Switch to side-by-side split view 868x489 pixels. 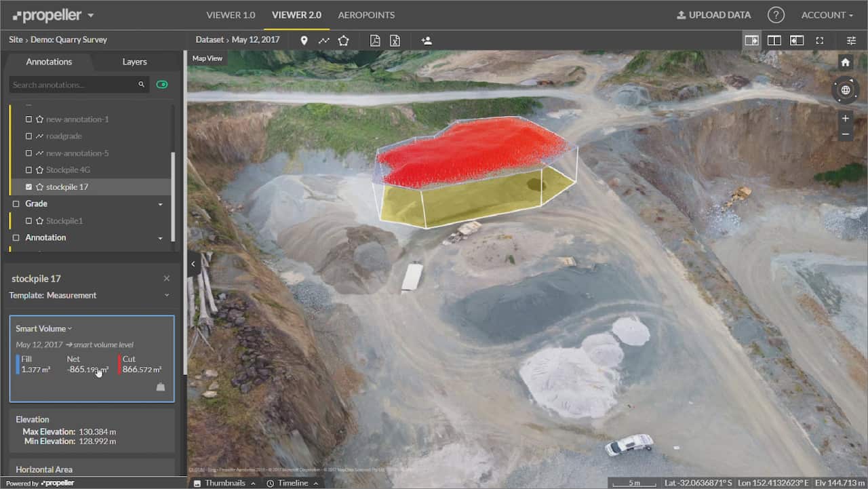(x=774, y=41)
